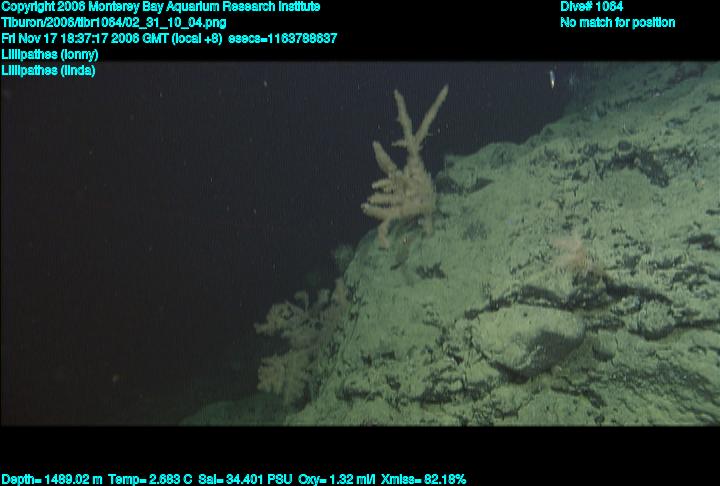Viewport: 720px width, 486px height.
Task: Click the copyright line 'Copyright 2006 Monterey Bay Aquarium Research Institute'
Action: coord(161,7)
